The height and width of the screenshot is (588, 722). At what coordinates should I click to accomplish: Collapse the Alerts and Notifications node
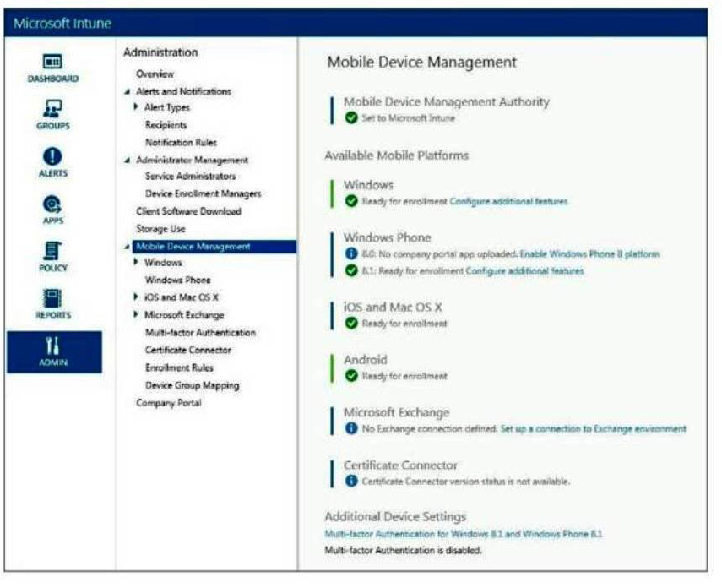click(128, 92)
